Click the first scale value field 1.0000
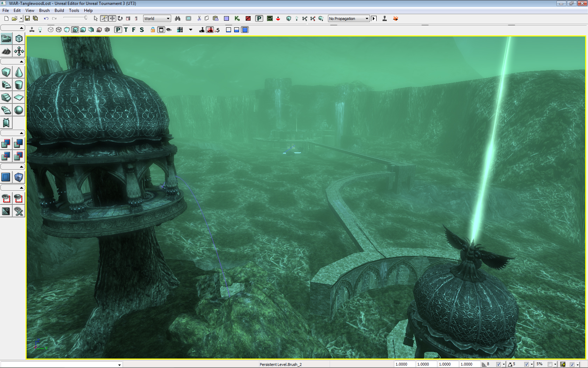This screenshot has width=588, height=368. [x=404, y=364]
